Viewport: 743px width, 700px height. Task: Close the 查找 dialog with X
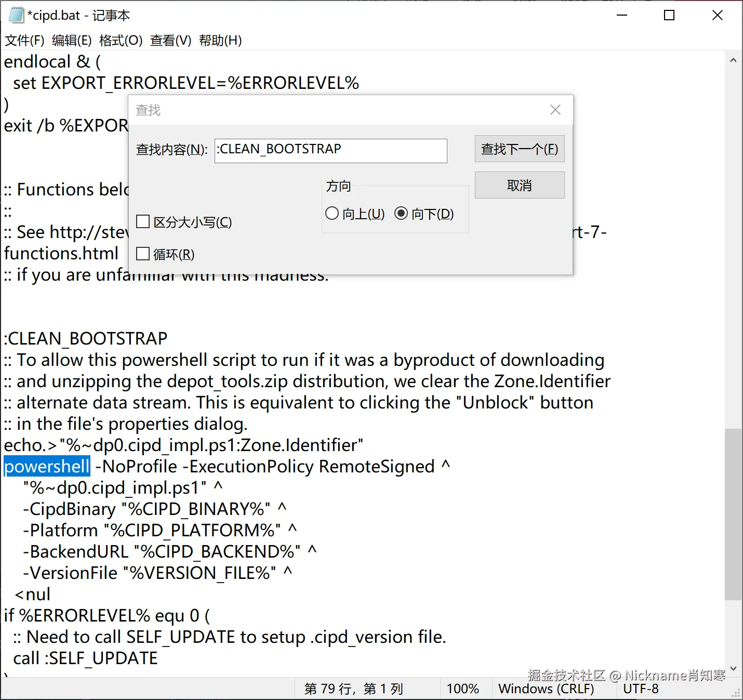[x=555, y=110]
